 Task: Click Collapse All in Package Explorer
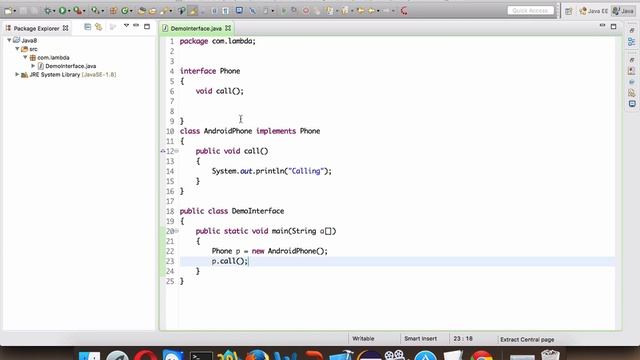point(87,27)
